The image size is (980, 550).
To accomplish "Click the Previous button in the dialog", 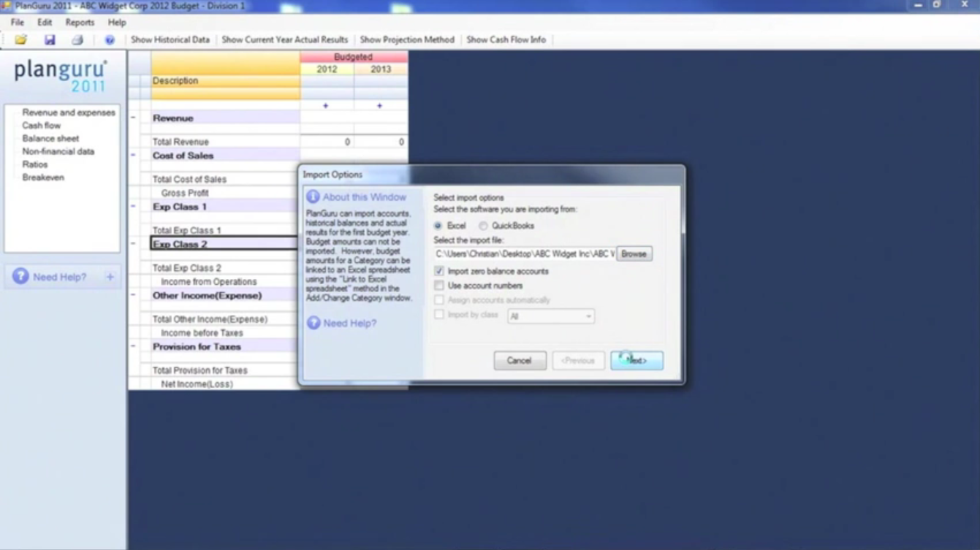I will (x=578, y=361).
